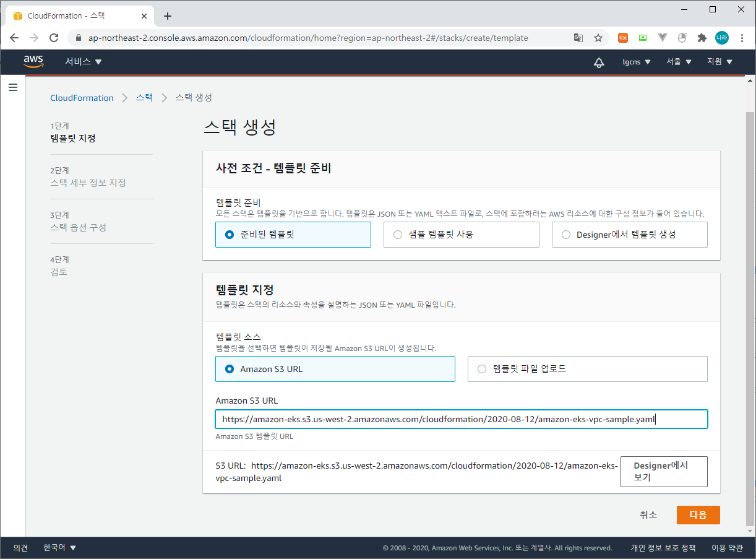Image resolution: width=756 pixels, height=559 pixels.
Task: Click into the Amazon S3 URL input field
Action: [461, 419]
